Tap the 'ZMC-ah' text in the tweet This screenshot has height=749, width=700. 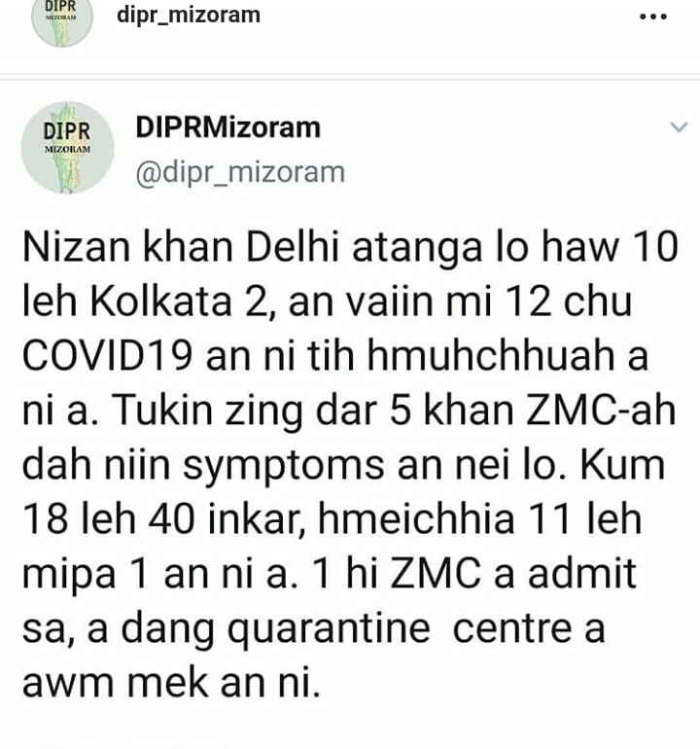point(602,410)
